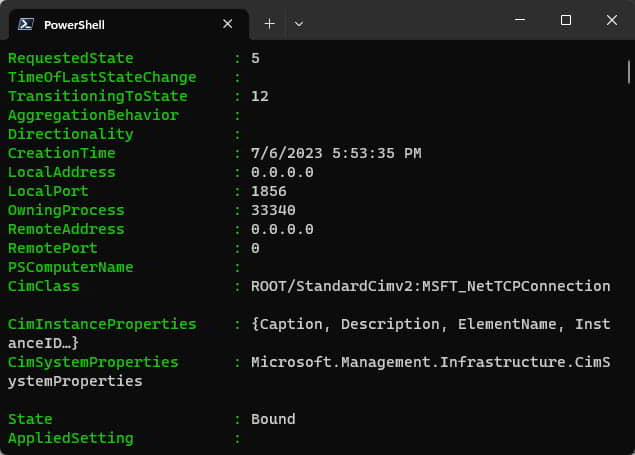635x455 pixels.
Task: Close the terminal window
Action: [612, 20]
